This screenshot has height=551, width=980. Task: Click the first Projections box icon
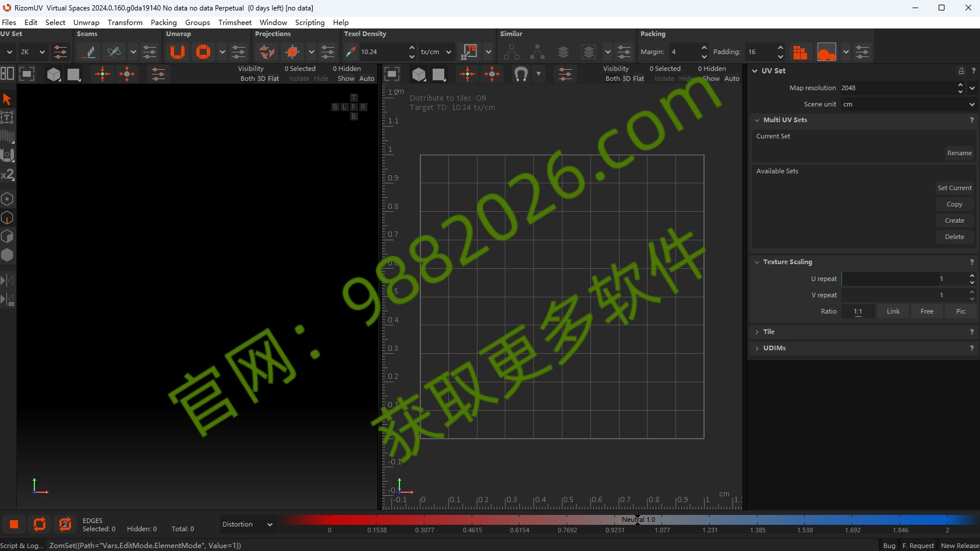point(267,52)
